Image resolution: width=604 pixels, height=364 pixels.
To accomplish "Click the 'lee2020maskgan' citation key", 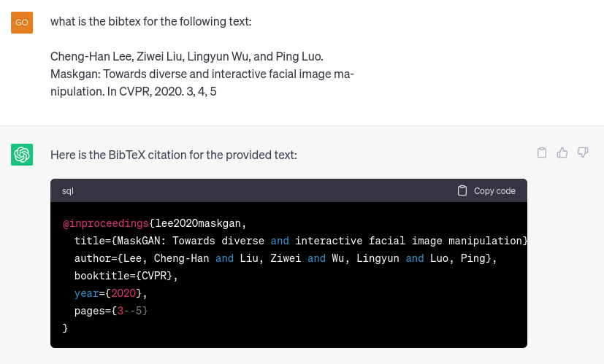I will point(198,223).
